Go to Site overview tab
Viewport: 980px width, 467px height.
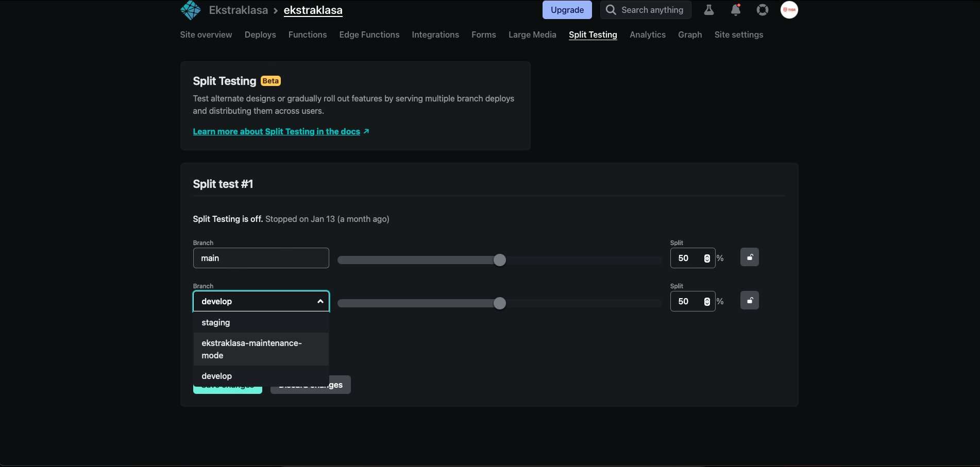pos(206,34)
